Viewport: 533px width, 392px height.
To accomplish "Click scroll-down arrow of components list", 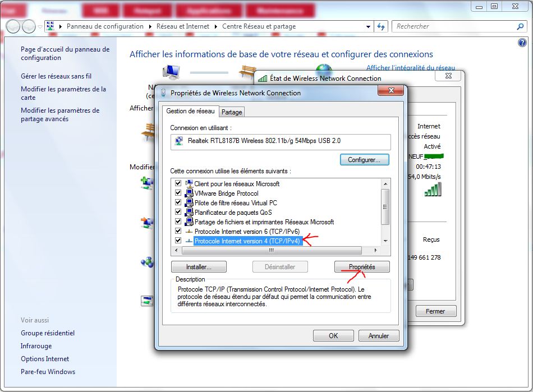I will tap(385, 241).
